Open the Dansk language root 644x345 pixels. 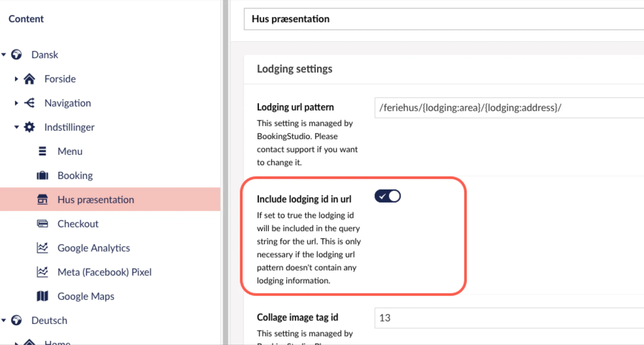point(45,55)
